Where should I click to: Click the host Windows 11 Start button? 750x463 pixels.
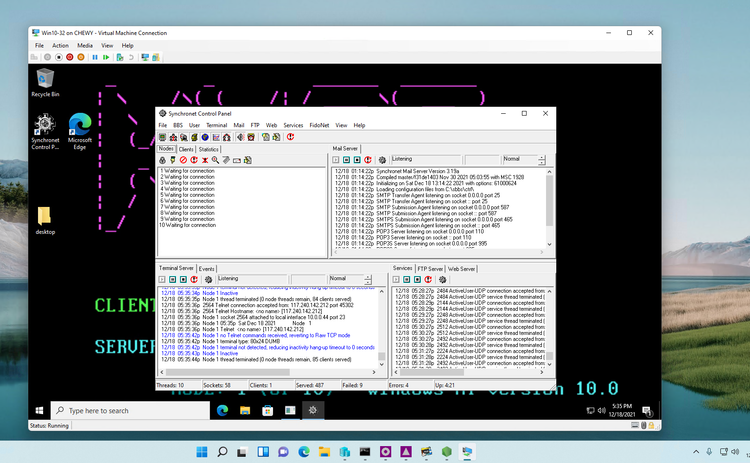(x=202, y=452)
